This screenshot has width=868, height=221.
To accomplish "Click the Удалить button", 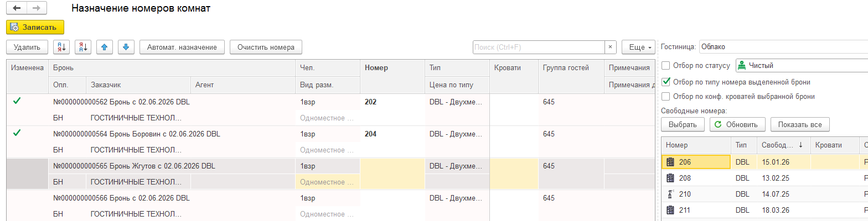I will tap(27, 47).
